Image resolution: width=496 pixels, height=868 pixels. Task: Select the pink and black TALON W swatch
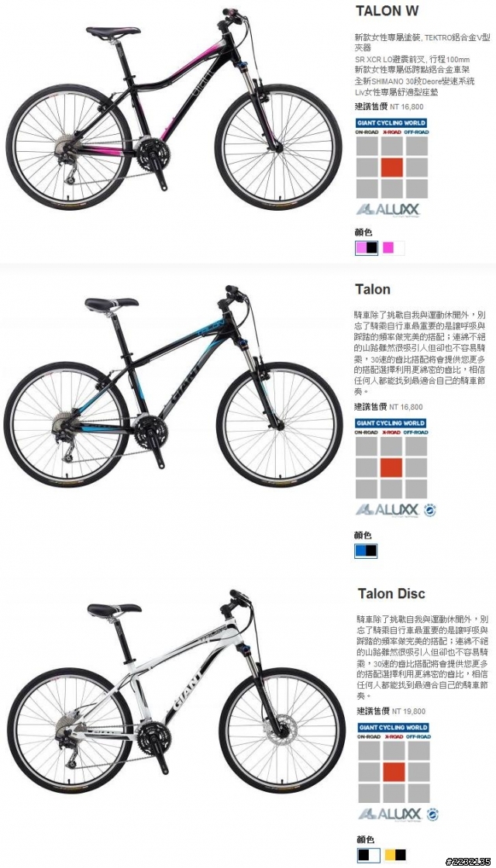pyautogui.click(x=367, y=247)
